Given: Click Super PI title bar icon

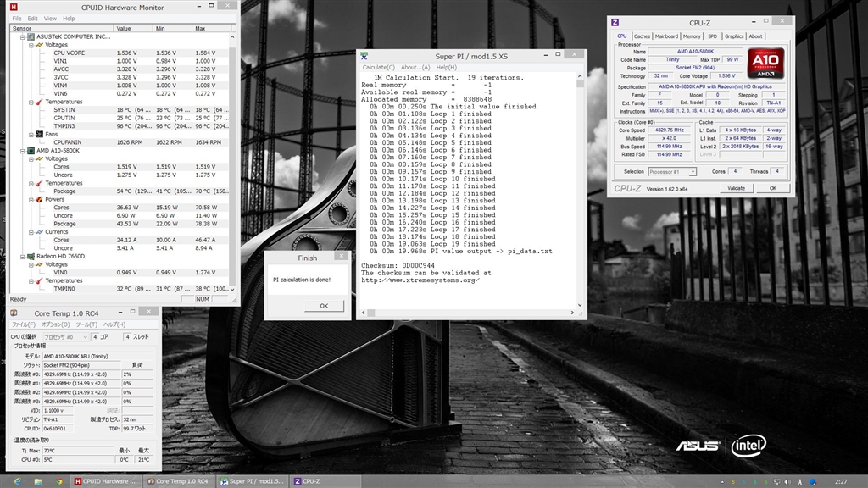Looking at the screenshot, I should tap(364, 56).
